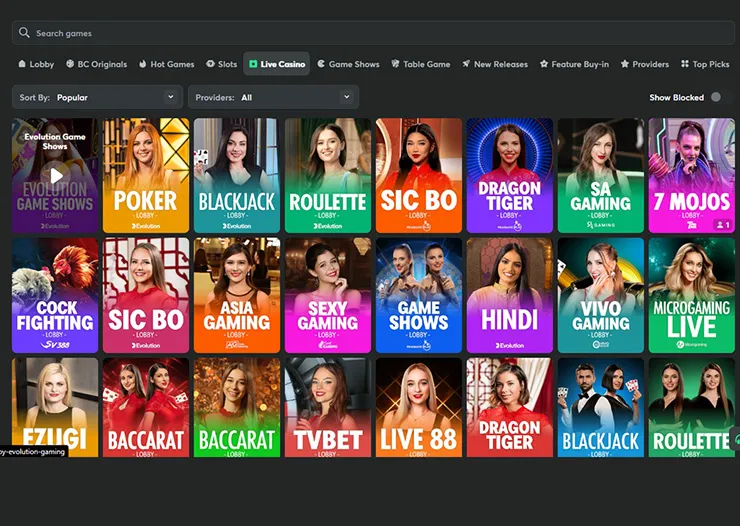
Task: Select the Microgaming Live game tile
Action: [691, 295]
